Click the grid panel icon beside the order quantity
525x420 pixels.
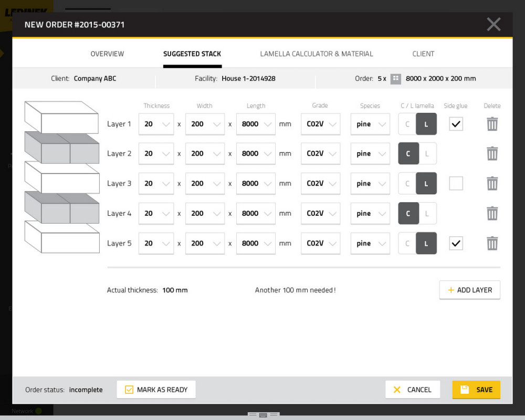coord(396,79)
